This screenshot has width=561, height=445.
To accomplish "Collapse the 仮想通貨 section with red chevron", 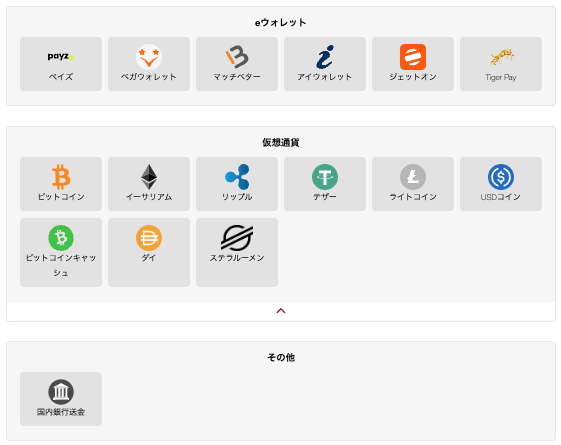I will 281,311.
